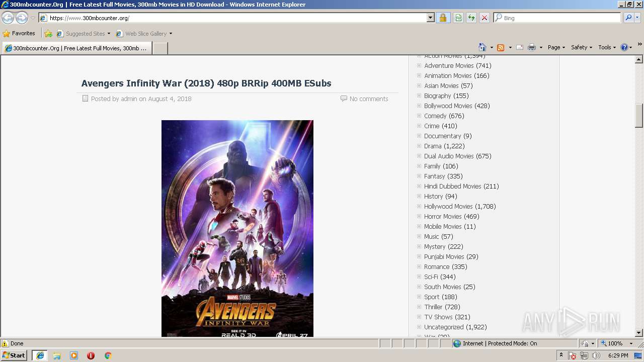The height and width of the screenshot is (362, 644).
Task: Click the Back navigation arrow
Action: click(x=8, y=18)
